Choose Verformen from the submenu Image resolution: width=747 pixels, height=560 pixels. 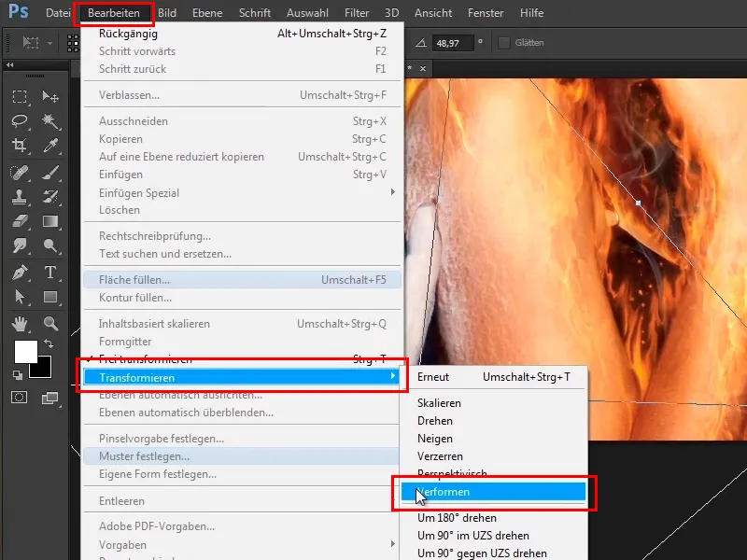coord(493,492)
